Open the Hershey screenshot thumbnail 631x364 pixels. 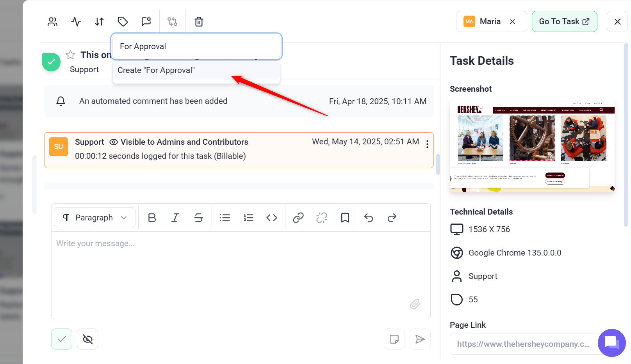(x=532, y=146)
